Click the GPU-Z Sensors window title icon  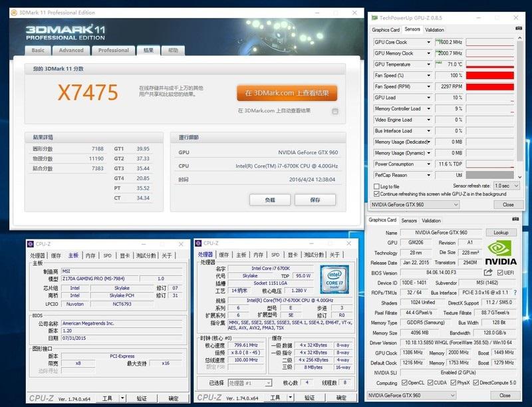pos(374,18)
